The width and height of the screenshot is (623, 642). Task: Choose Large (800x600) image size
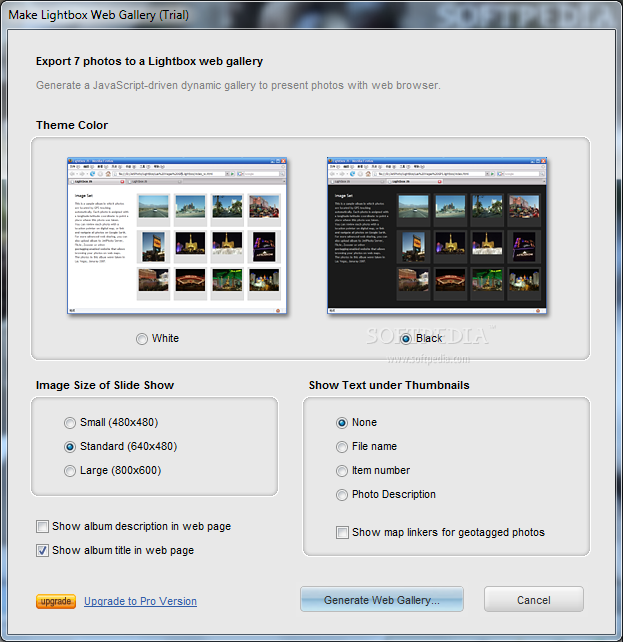[x=70, y=471]
